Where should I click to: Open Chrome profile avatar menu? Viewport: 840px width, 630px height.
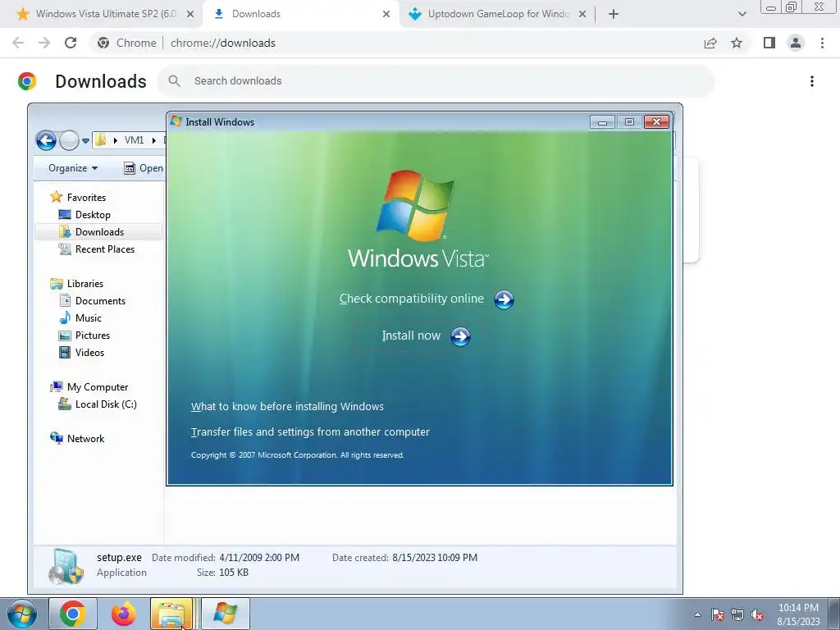tap(796, 43)
